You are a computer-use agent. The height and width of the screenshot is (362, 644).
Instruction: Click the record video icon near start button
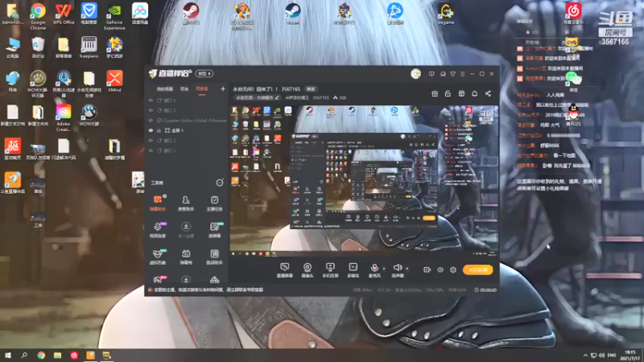pos(427,269)
